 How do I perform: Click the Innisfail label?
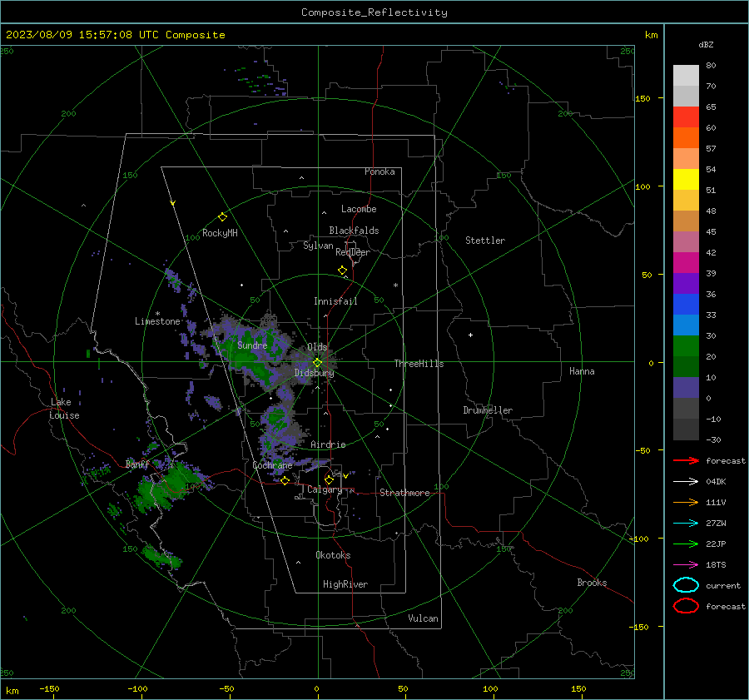coord(335,301)
